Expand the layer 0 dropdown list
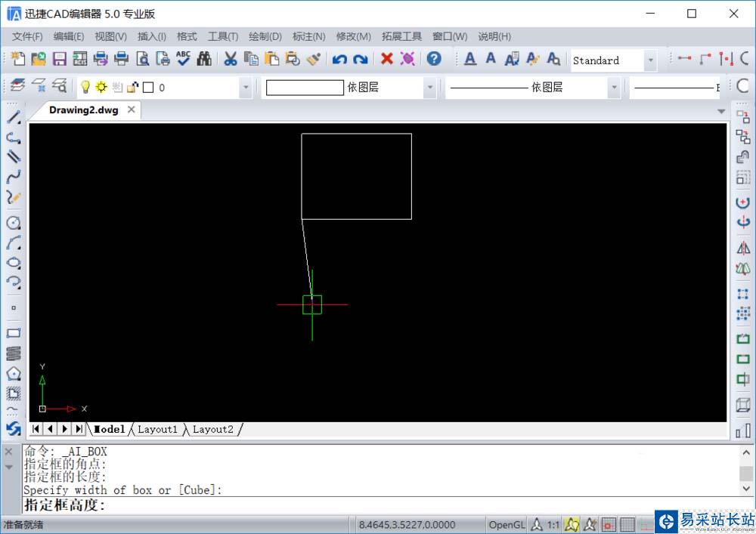This screenshot has height=534, width=756. [246, 88]
